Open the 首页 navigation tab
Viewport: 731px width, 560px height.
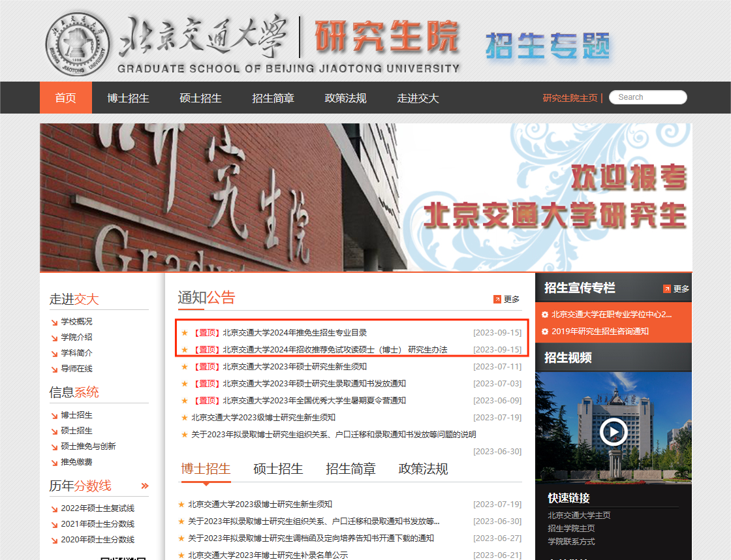coord(66,97)
